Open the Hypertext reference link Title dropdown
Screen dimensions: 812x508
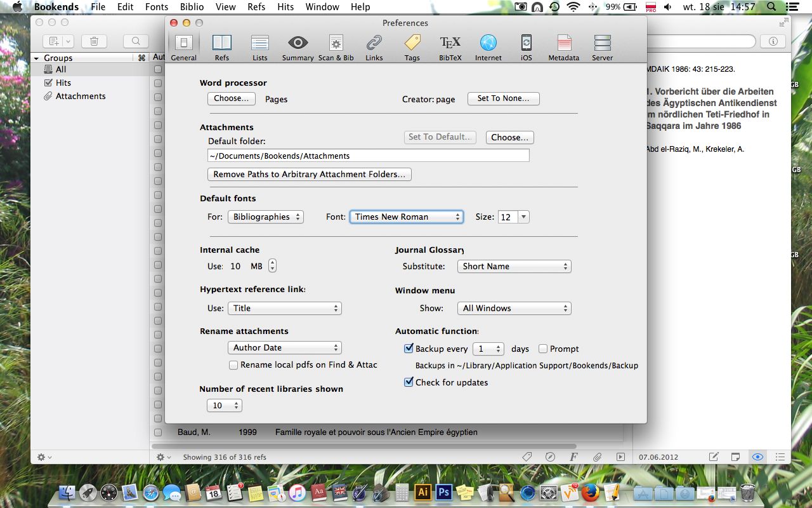(x=285, y=308)
